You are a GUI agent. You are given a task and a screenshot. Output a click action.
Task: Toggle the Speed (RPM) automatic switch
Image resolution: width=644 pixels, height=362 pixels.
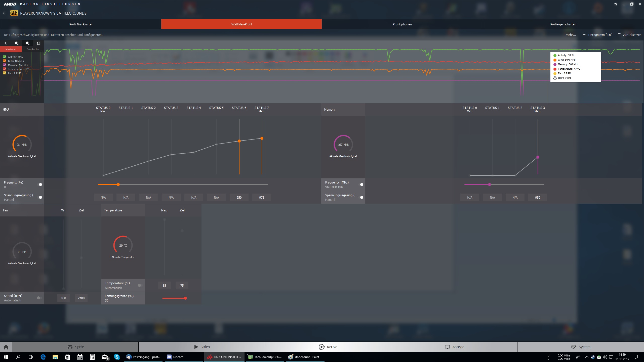coord(39,298)
